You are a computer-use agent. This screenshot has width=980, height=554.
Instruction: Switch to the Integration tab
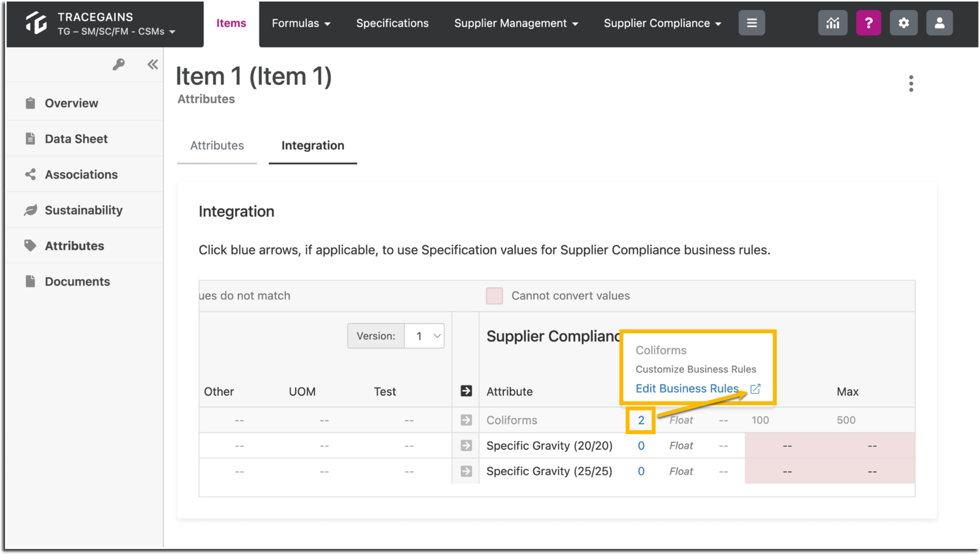click(313, 145)
